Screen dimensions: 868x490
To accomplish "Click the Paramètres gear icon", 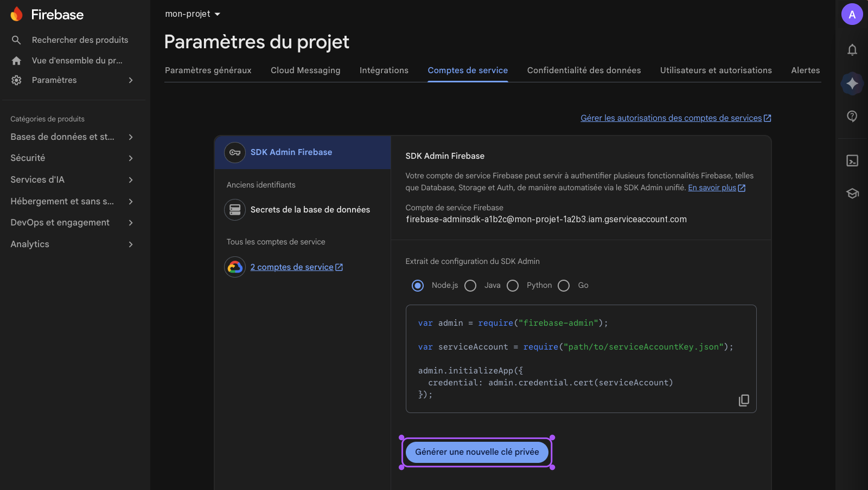I will click(x=16, y=80).
